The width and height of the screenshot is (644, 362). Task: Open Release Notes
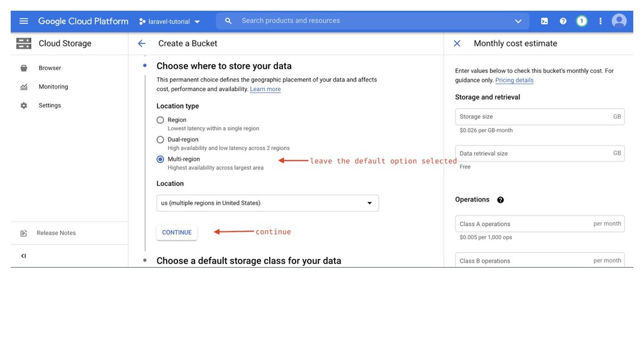click(x=56, y=233)
